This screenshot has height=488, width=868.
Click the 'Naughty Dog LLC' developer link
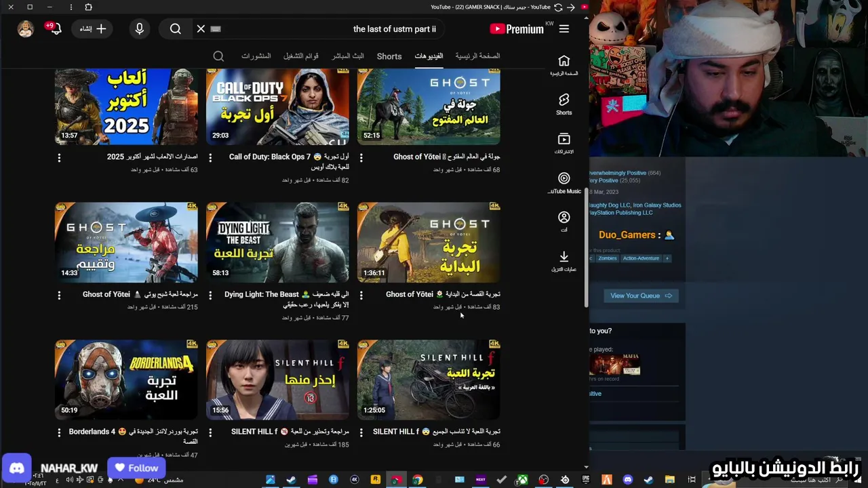click(610, 205)
